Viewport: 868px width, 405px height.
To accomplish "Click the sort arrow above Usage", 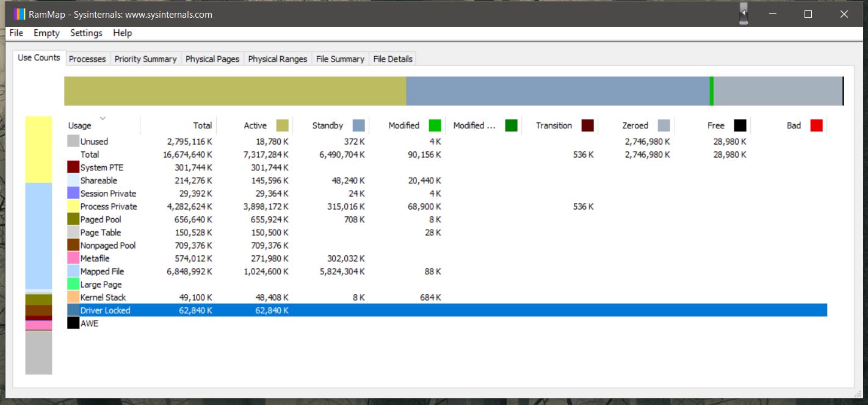I will (103, 118).
